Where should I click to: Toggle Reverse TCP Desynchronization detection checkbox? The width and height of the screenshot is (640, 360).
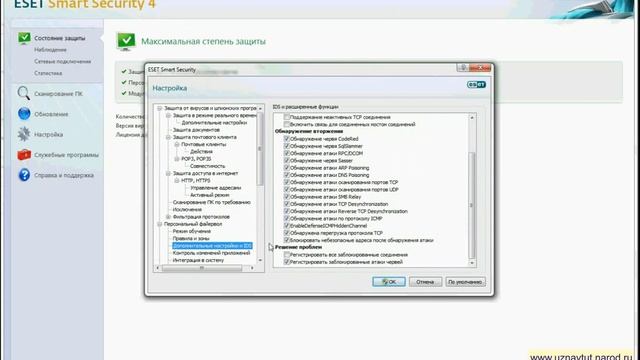(287, 211)
